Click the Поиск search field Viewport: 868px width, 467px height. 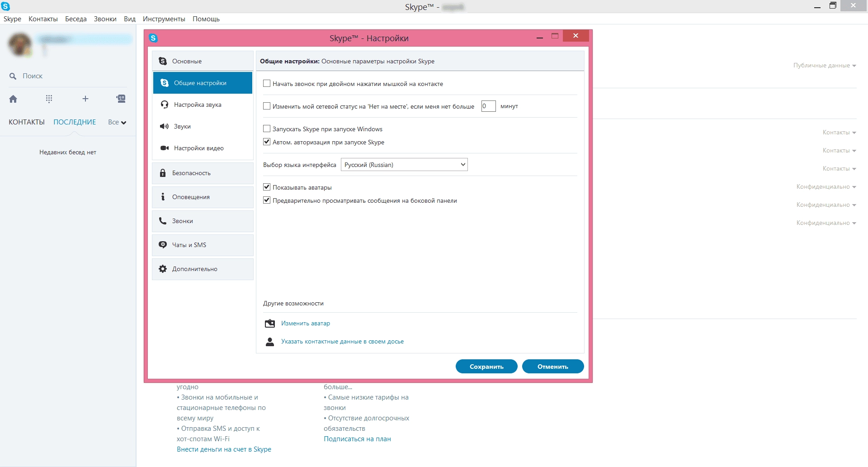coord(68,76)
